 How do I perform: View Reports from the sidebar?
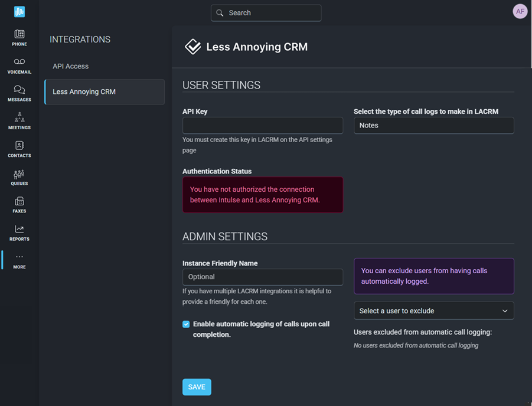[19, 233]
